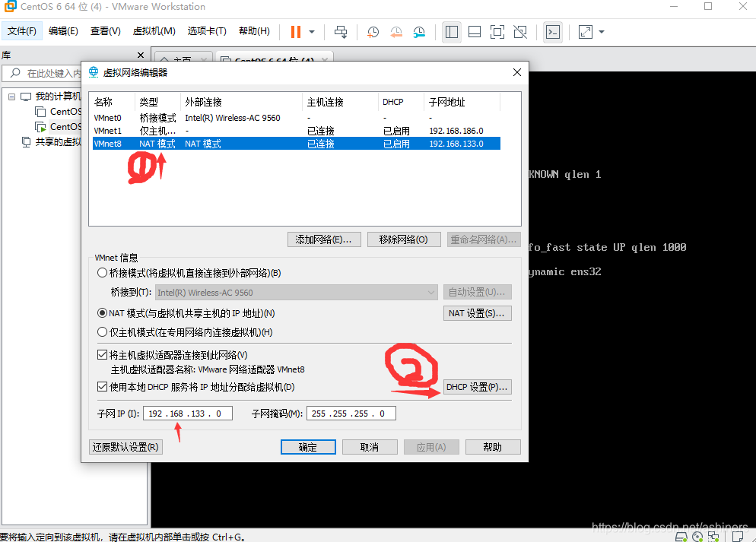
Task: Click the 子网IP input field
Action: [187, 413]
